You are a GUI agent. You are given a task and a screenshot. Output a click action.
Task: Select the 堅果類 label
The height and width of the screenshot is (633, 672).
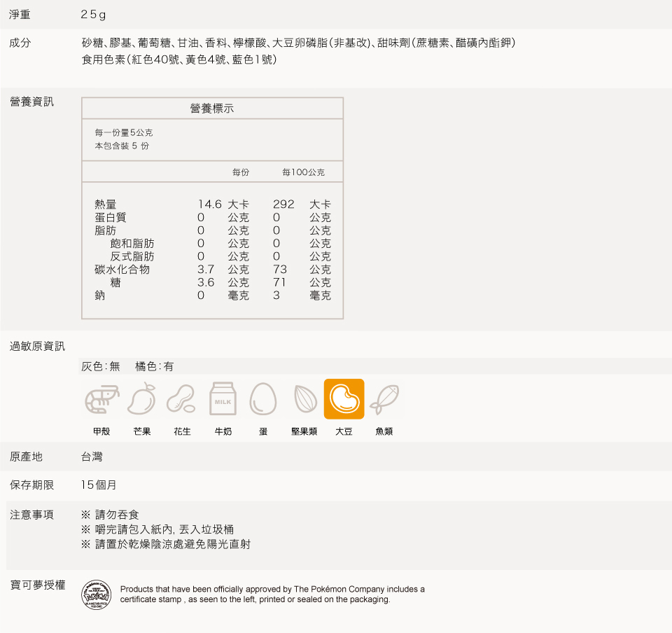pos(304,431)
